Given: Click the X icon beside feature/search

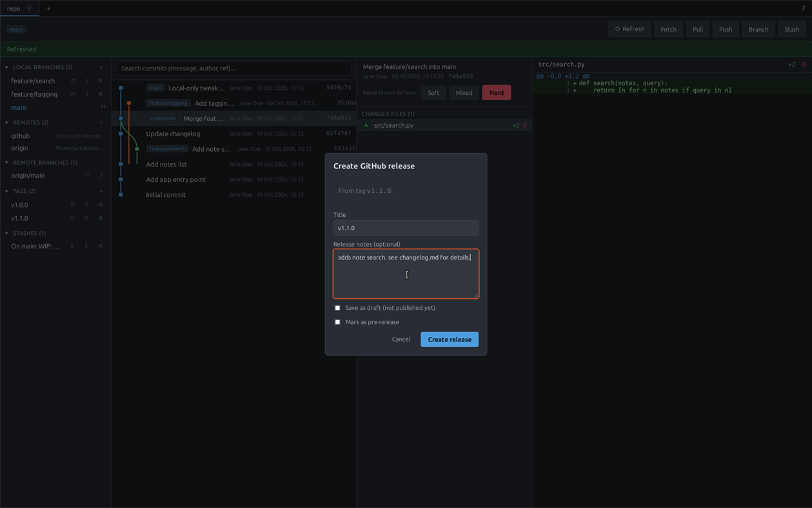Looking at the screenshot, I should coord(101,81).
